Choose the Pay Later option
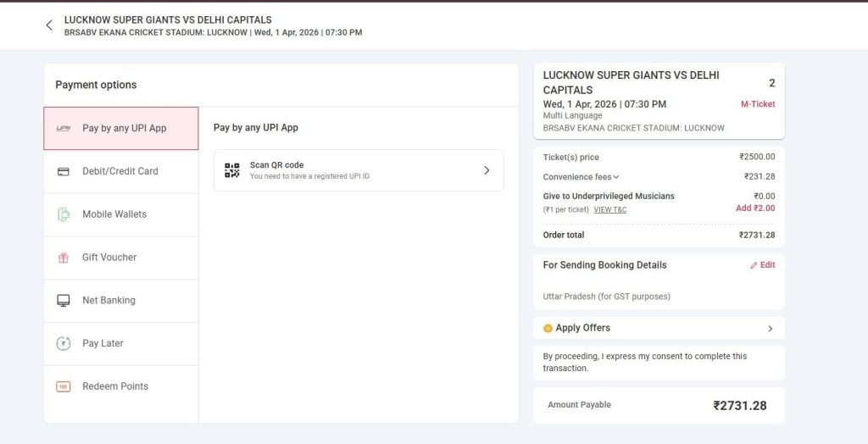This screenshot has height=444, width=868. [120, 344]
